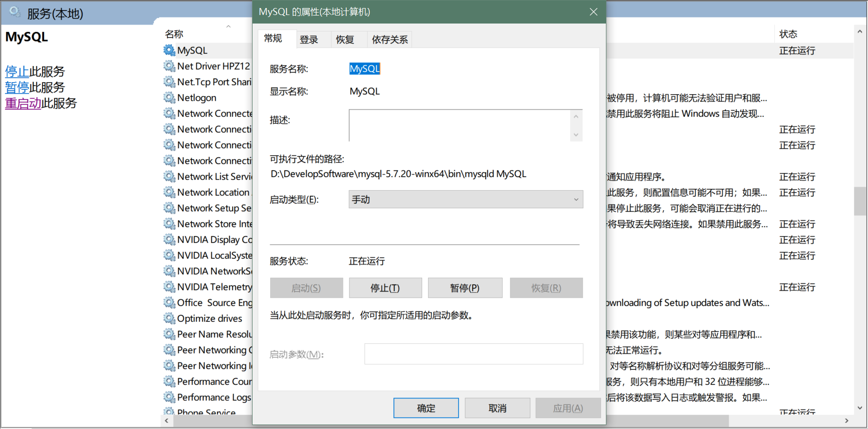The height and width of the screenshot is (429, 868).
Task: Click services list vertical scrollbar thumb
Action: pyautogui.click(x=860, y=201)
